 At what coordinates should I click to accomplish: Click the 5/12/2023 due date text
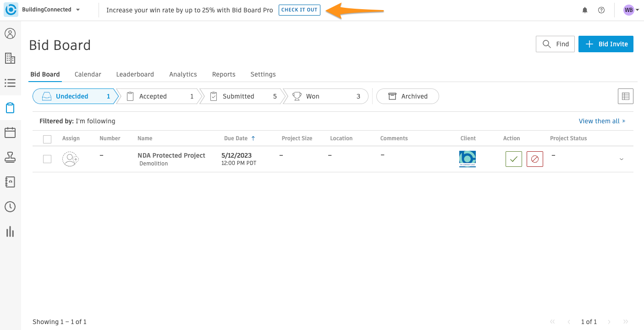237,155
